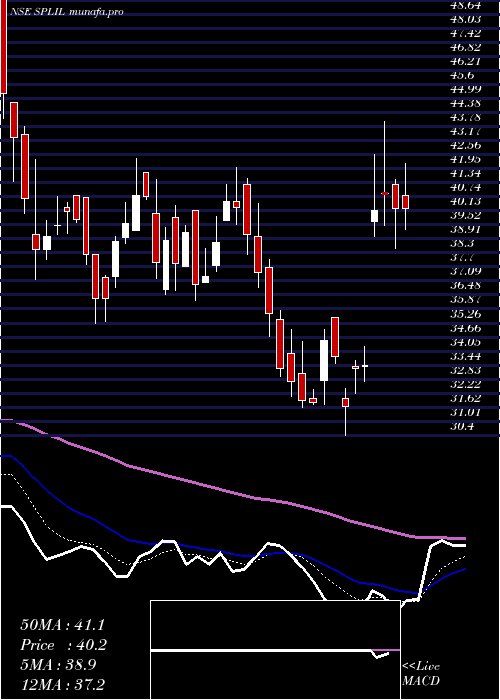The height and width of the screenshot is (700, 500).
Task: Click the 50MA : 41.1 readout
Action: (x=62, y=625)
